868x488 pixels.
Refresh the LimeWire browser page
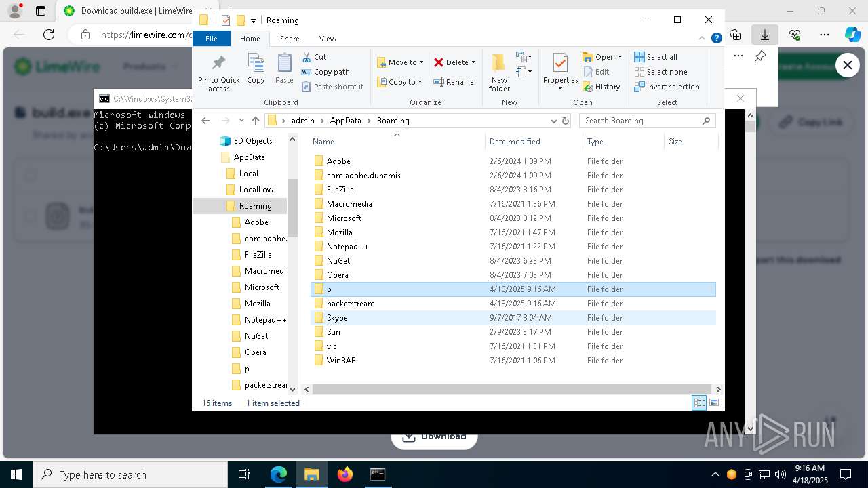[49, 35]
